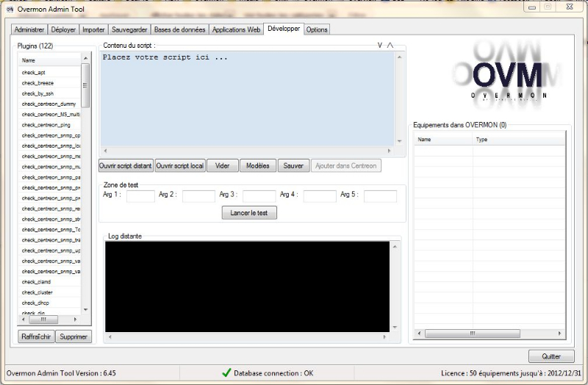This screenshot has height=385, width=588.
Task: Click the plugins list vertical scrollbar thumb
Action: [85, 85]
